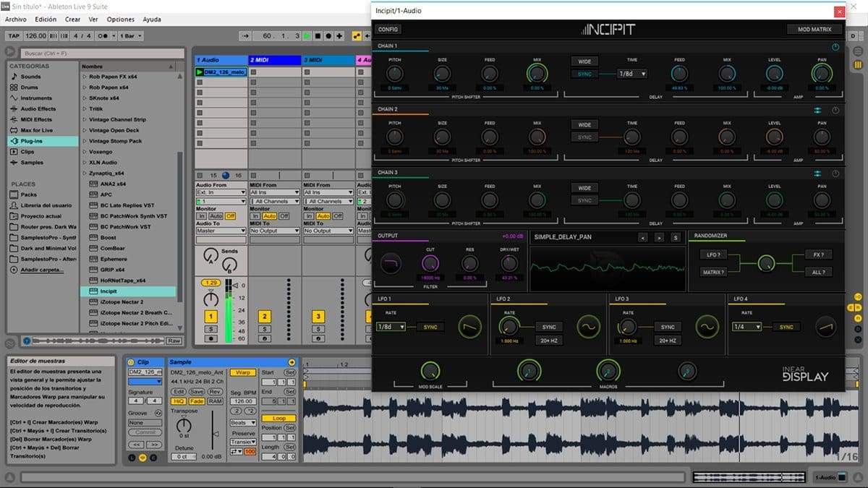Image resolution: width=868 pixels, height=488 pixels.
Task: Open the Crear menu
Action: 72,20
